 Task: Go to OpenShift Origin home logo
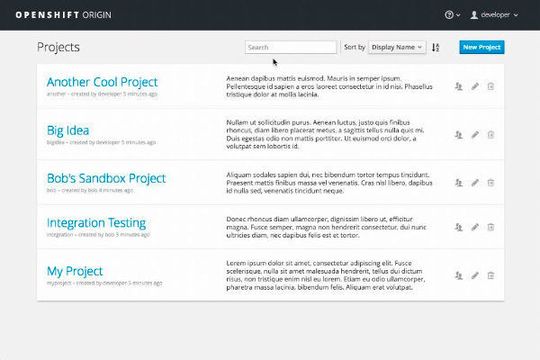63,15
